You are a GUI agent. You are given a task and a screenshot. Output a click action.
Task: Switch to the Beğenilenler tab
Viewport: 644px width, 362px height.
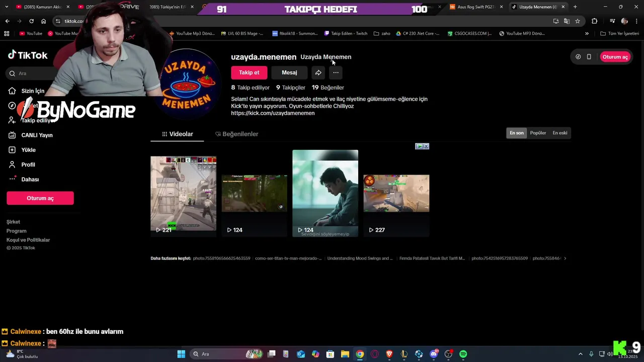[236, 134]
